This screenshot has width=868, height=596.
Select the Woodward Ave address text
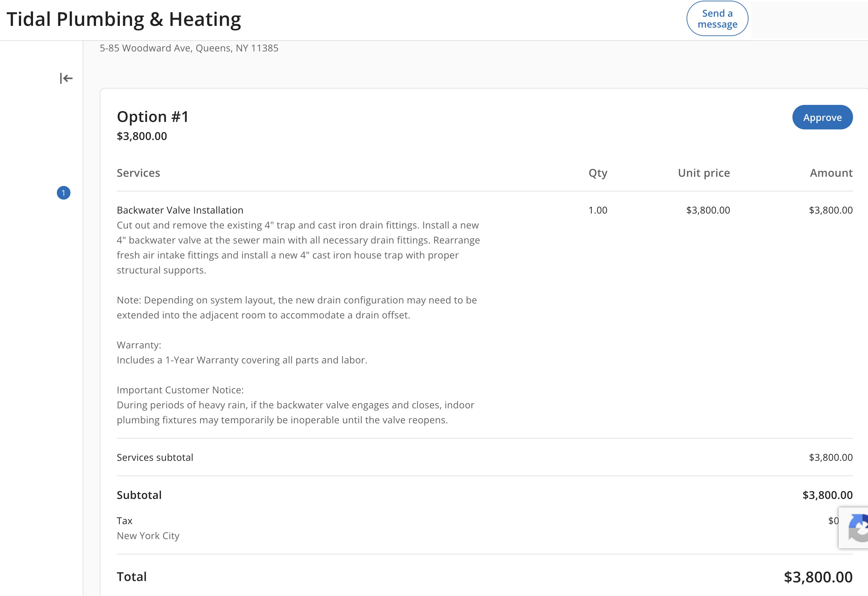coord(189,48)
